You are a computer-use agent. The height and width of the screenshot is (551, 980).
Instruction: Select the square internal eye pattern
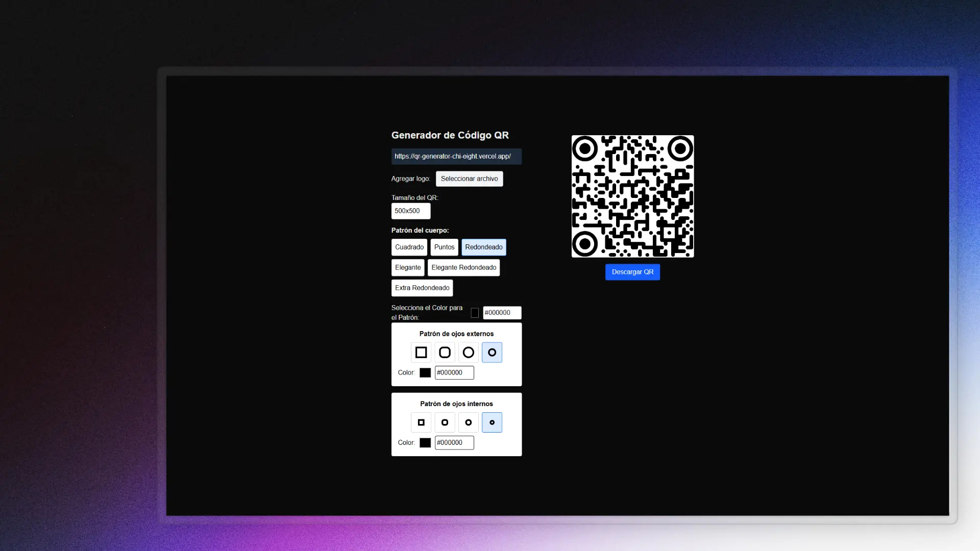421,422
